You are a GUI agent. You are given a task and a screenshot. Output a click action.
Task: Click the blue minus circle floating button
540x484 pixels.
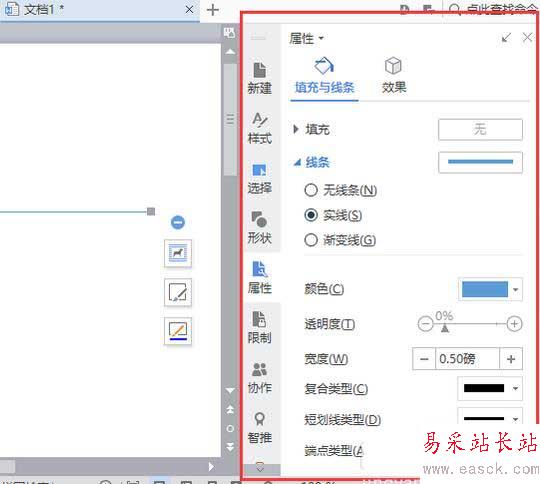click(x=178, y=222)
